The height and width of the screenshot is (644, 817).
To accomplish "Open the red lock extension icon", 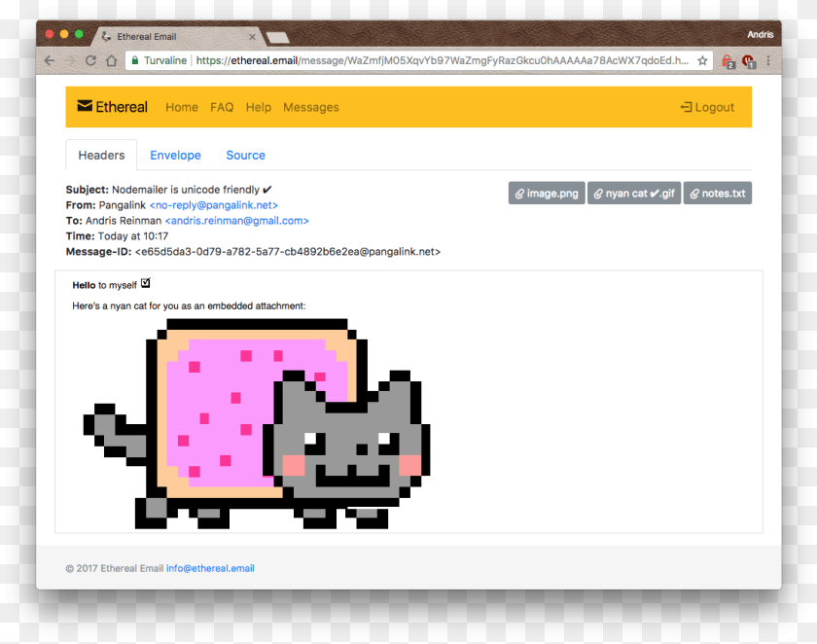I will [x=728, y=61].
